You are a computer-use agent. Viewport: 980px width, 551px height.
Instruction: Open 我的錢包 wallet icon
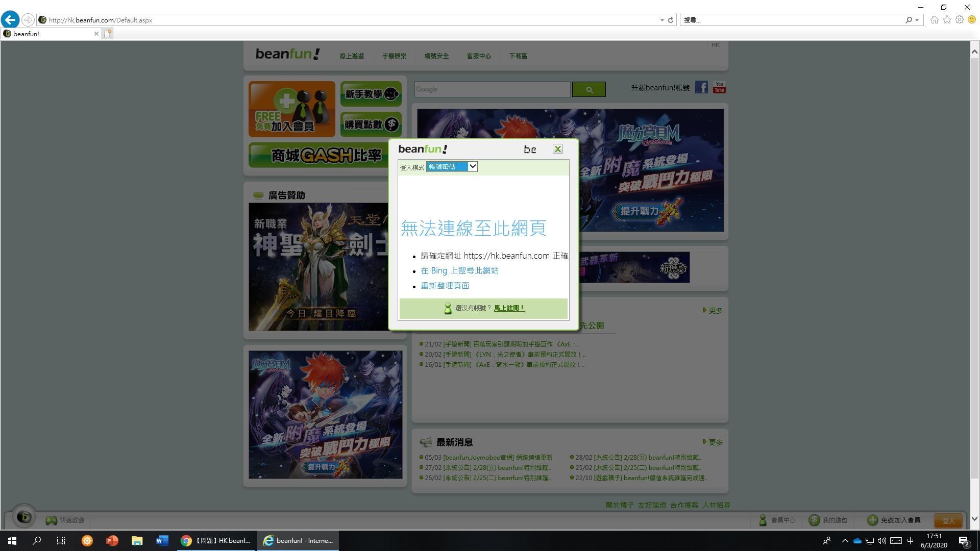[814, 520]
